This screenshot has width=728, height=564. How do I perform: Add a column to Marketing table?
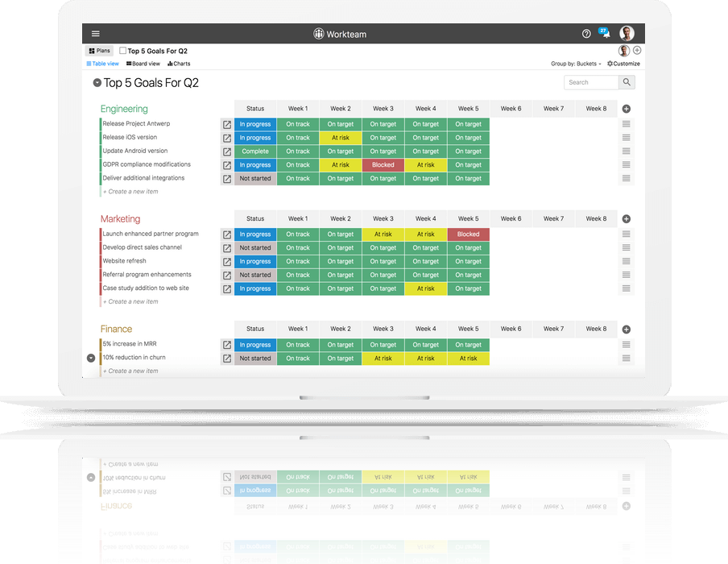pos(627,219)
